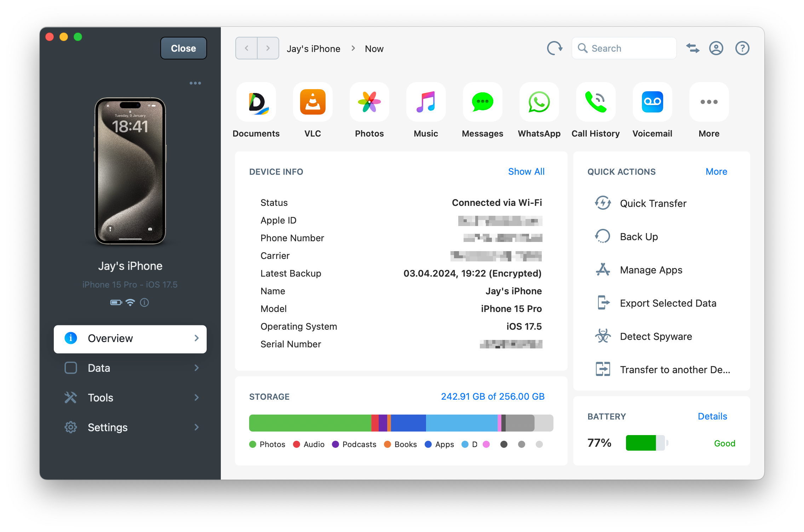
Task: Click the refresh icon in toolbar
Action: (x=555, y=48)
